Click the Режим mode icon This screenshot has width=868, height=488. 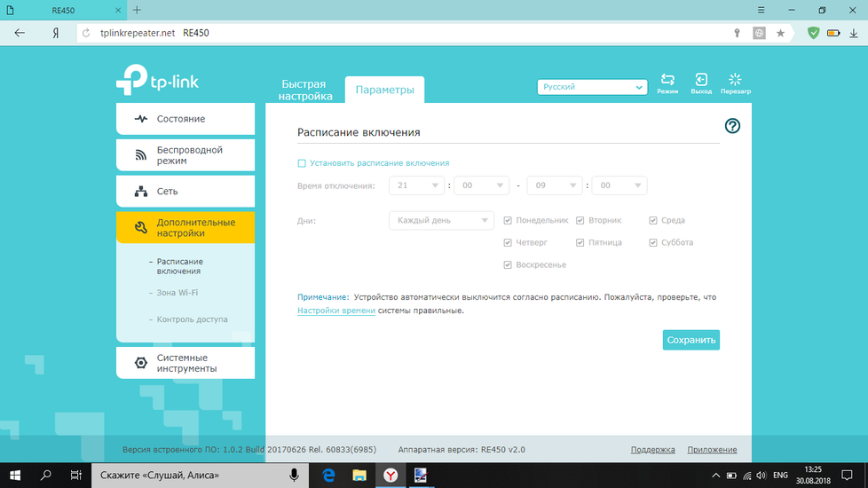tap(667, 82)
